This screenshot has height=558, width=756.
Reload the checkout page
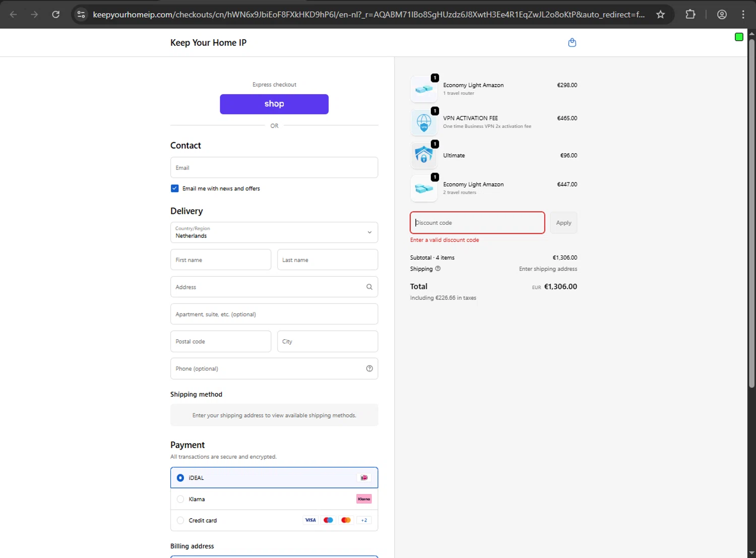[x=56, y=15]
